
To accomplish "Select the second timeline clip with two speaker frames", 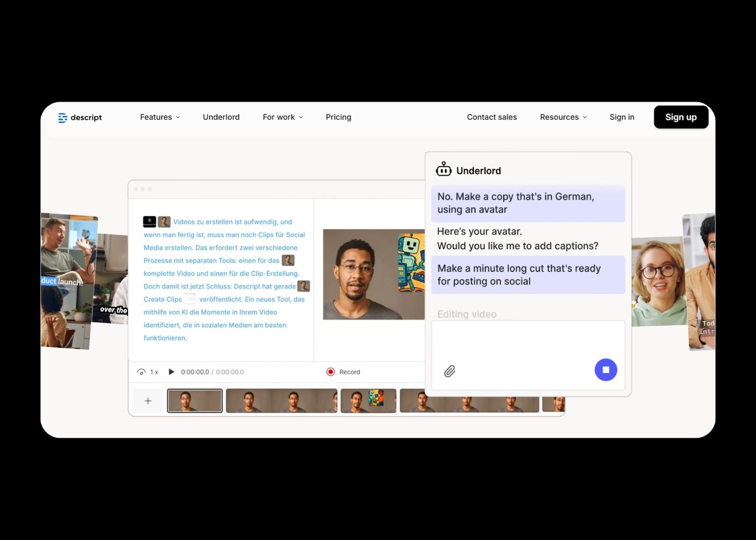I will click(x=282, y=401).
